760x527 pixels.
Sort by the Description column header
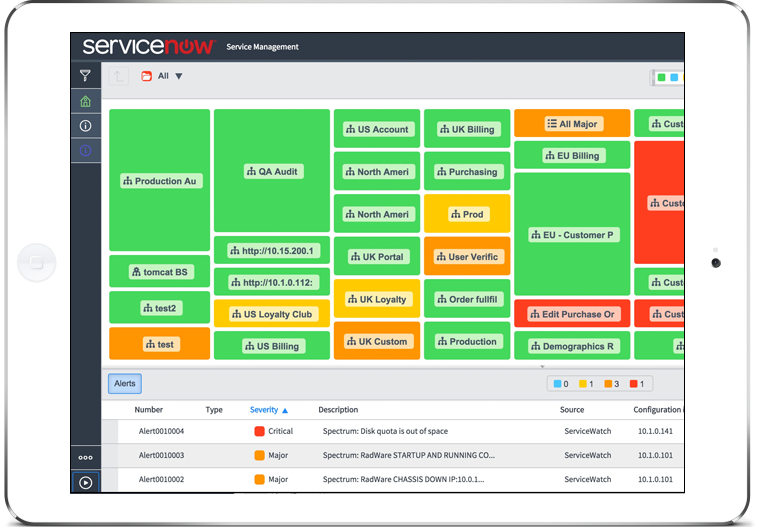coord(338,410)
